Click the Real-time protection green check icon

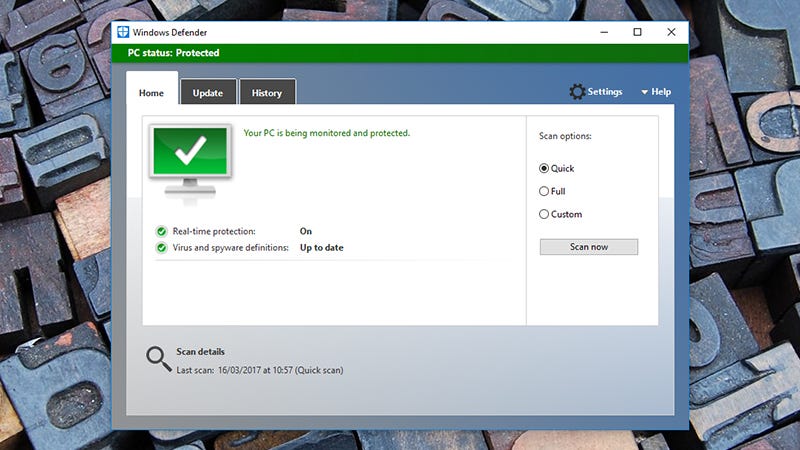point(162,232)
